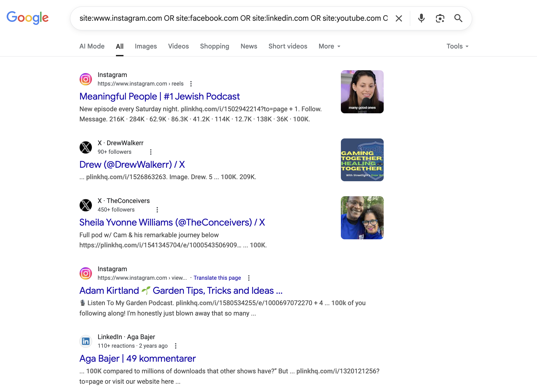This screenshot has width=537, height=392.
Task: Open three-dot menu for Aga Bajer result
Action: pos(176,346)
